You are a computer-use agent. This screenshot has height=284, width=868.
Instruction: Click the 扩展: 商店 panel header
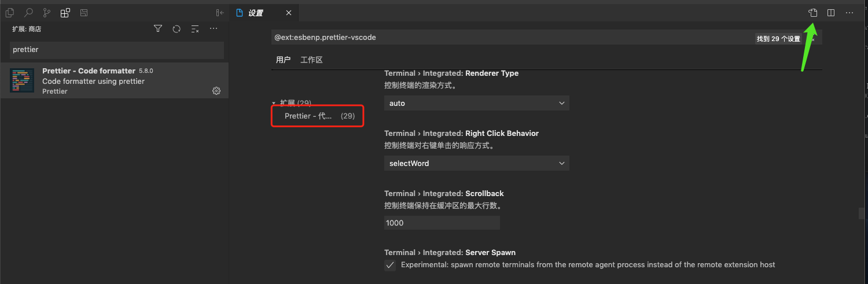[27, 29]
